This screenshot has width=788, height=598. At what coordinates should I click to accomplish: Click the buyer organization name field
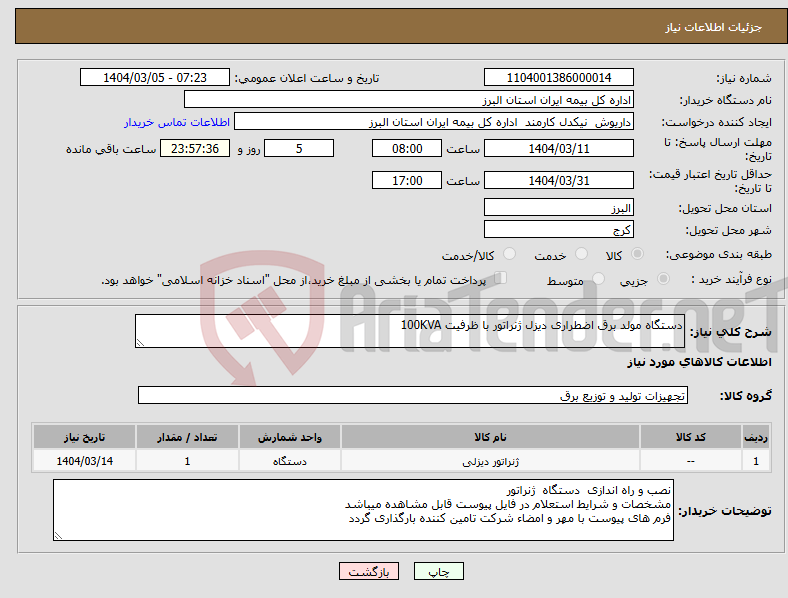tap(409, 99)
